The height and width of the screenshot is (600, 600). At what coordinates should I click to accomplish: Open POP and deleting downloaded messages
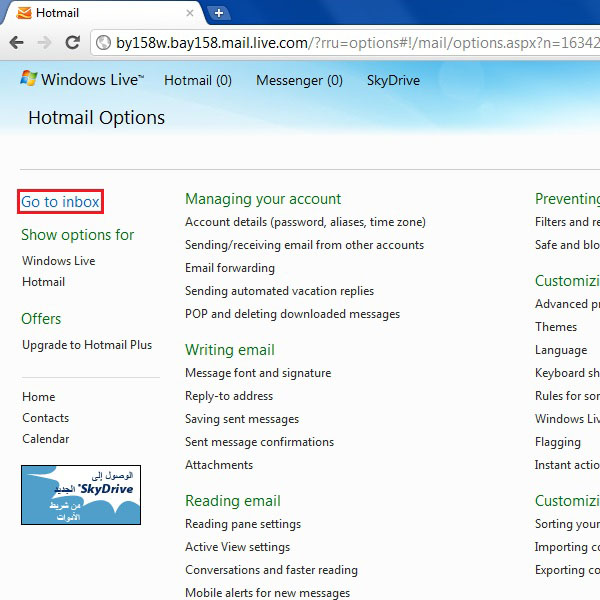pos(292,314)
